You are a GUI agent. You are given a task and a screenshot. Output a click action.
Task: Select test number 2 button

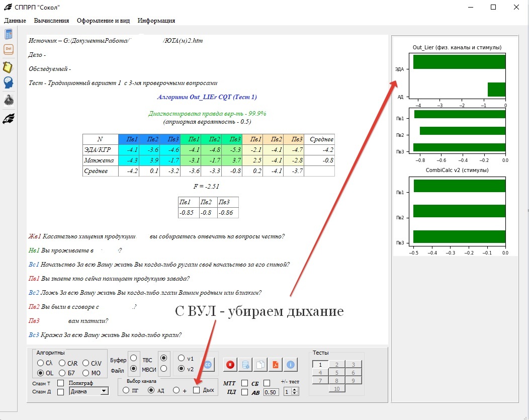(336, 365)
